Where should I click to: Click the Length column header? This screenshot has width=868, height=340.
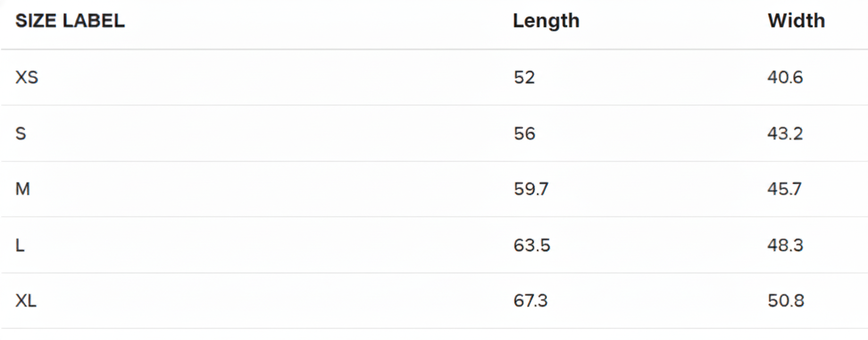click(x=546, y=21)
